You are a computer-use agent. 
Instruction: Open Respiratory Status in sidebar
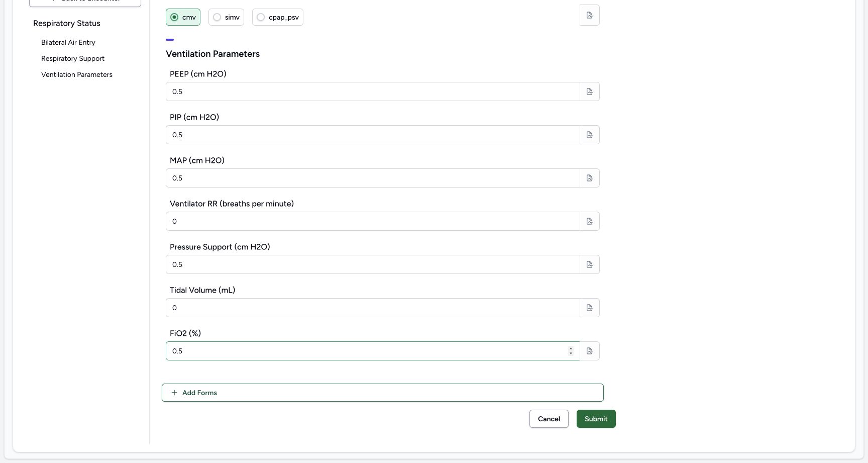coord(67,23)
